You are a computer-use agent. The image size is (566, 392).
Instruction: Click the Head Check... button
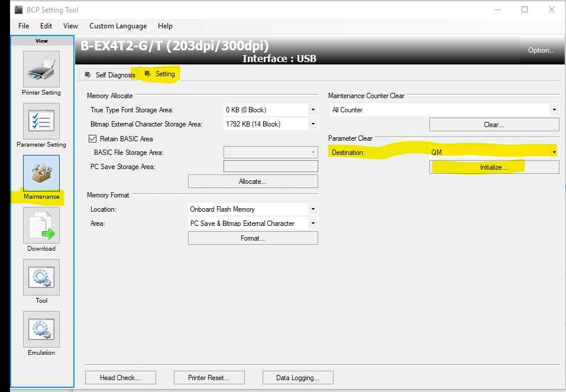tap(121, 378)
